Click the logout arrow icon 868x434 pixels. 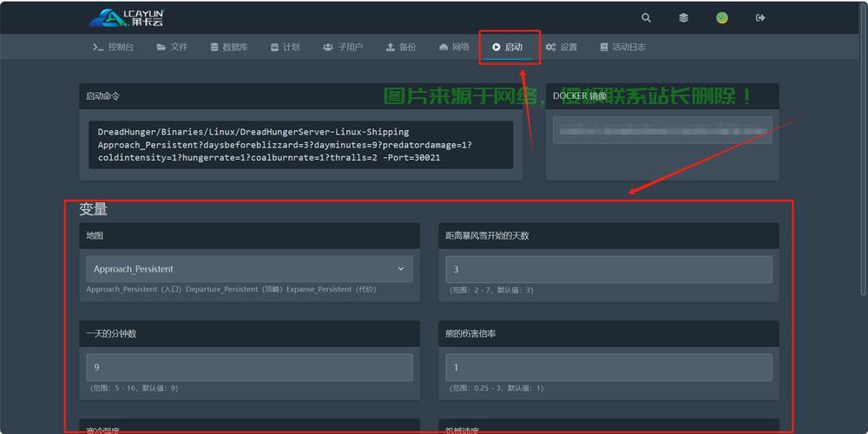(x=760, y=17)
